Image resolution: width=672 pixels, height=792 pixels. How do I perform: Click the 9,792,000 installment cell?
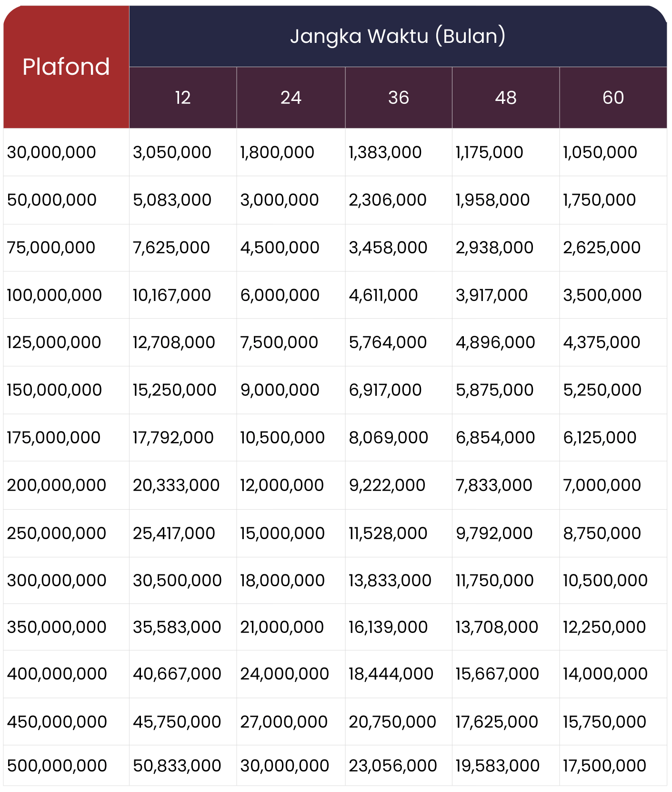pyautogui.click(x=494, y=533)
